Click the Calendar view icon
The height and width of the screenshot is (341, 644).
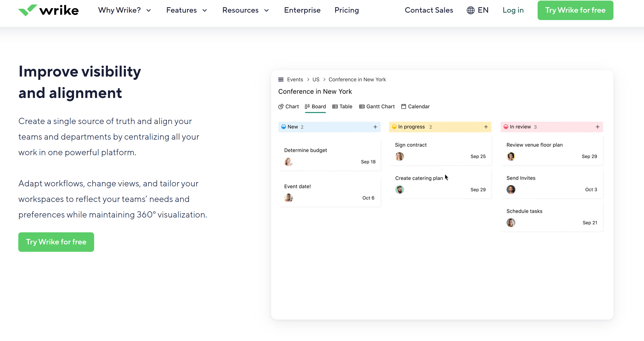(404, 107)
